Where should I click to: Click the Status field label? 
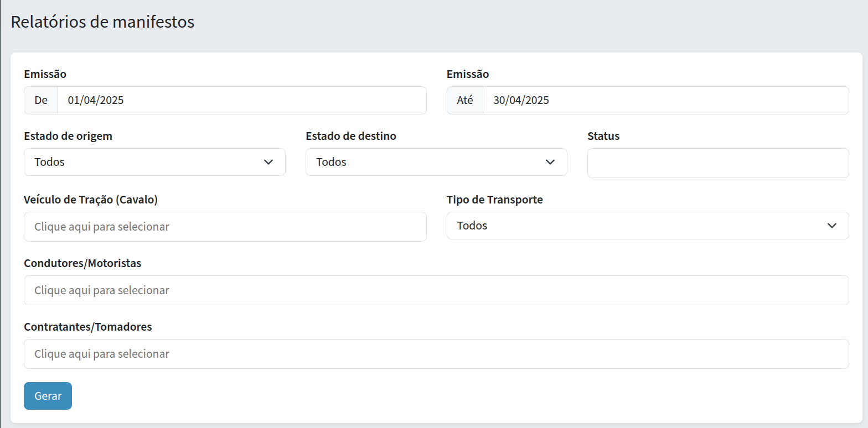[603, 136]
